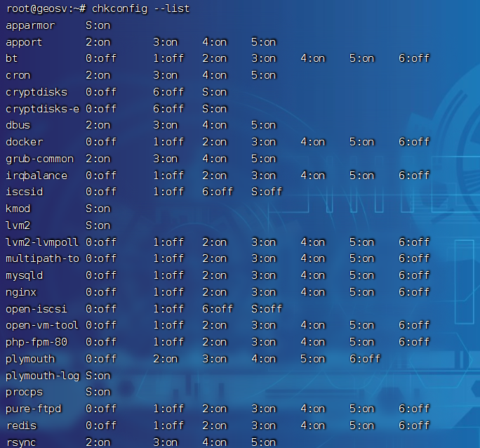Click '6:off' in the plymouth row

point(365,359)
